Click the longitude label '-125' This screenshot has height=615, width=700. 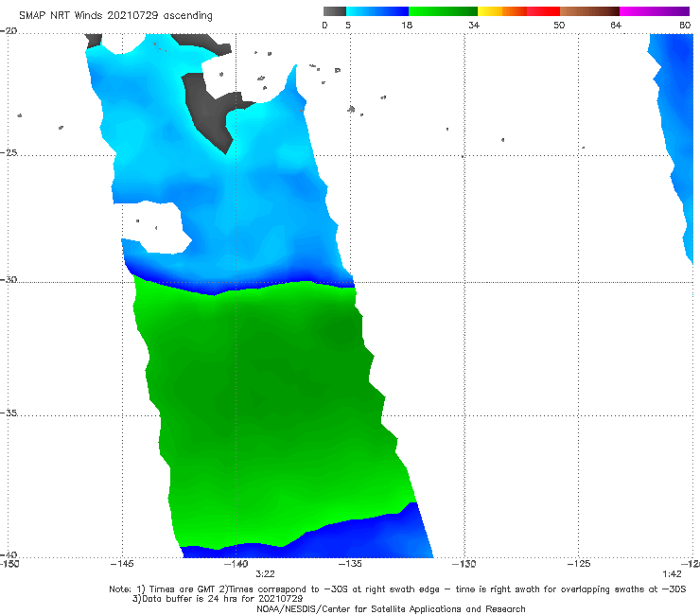pos(579,564)
